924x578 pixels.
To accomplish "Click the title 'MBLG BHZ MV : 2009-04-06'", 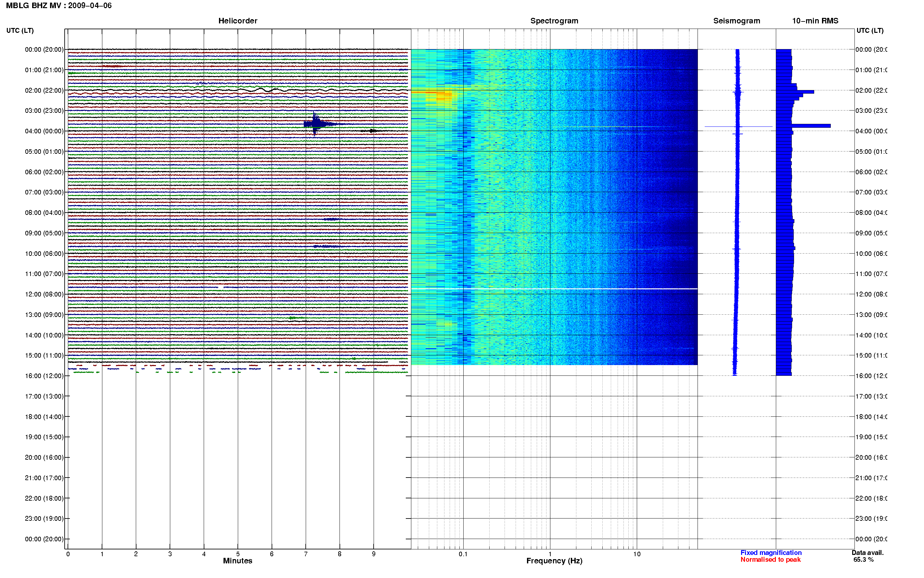I will pos(59,5).
